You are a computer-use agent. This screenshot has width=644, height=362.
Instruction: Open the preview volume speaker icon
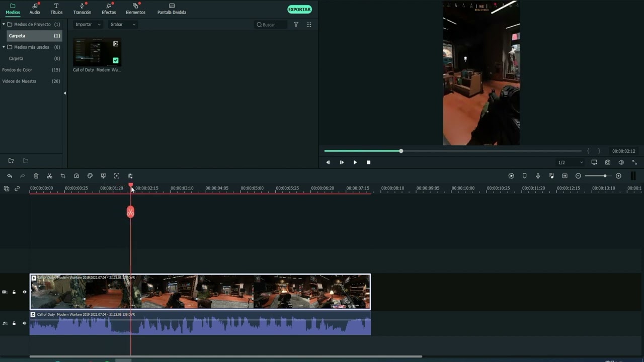621,162
